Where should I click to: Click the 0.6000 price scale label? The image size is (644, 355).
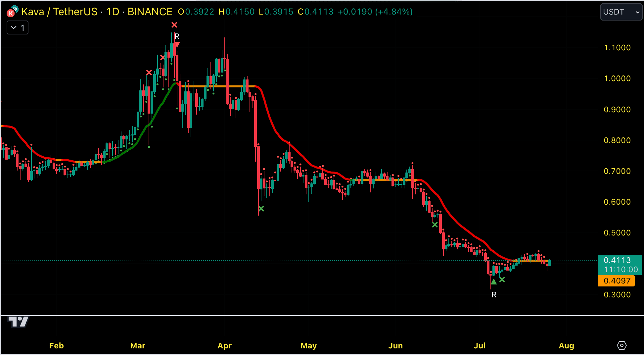(617, 202)
